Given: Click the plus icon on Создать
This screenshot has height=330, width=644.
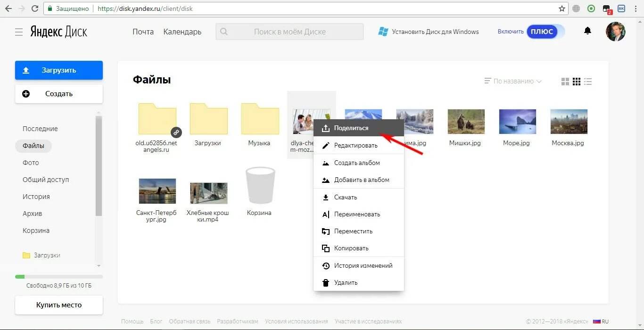Looking at the screenshot, I should pos(26,94).
